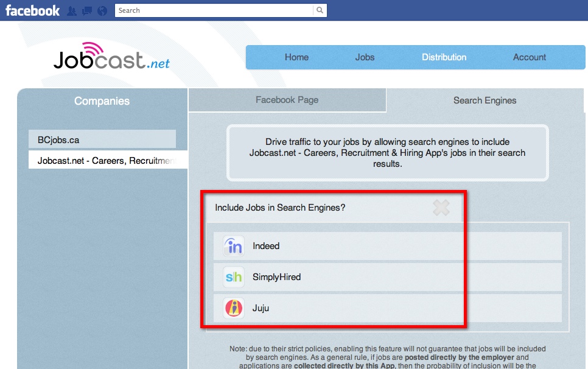The height and width of the screenshot is (369, 588).
Task: Click 'Include Jobs in Search Engines?' label
Action: [280, 208]
